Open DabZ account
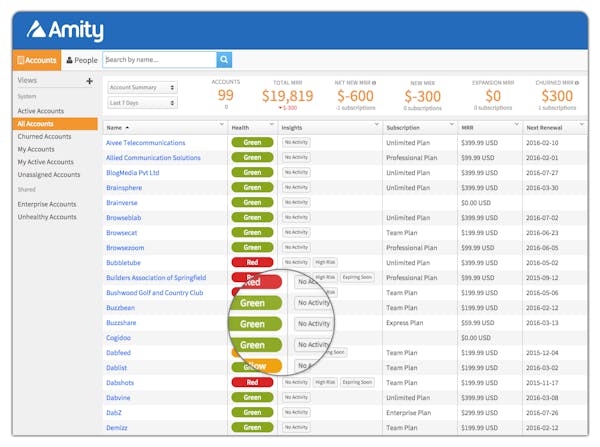This screenshot has width=600, height=447. 114,413
